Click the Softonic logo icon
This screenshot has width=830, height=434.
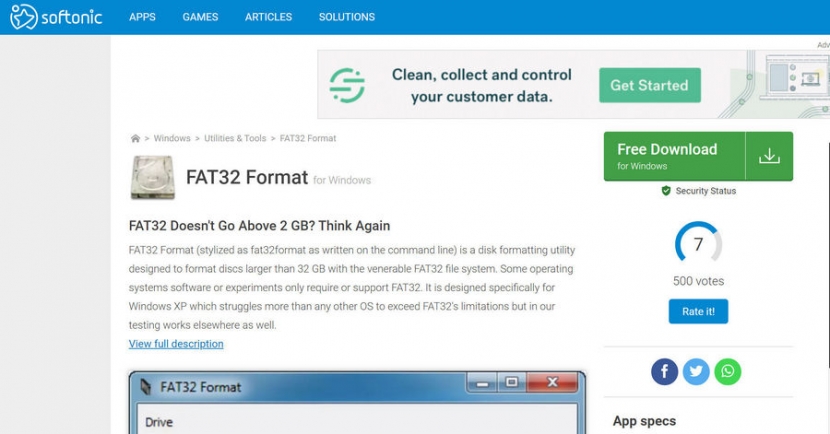[x=24, y=17]
